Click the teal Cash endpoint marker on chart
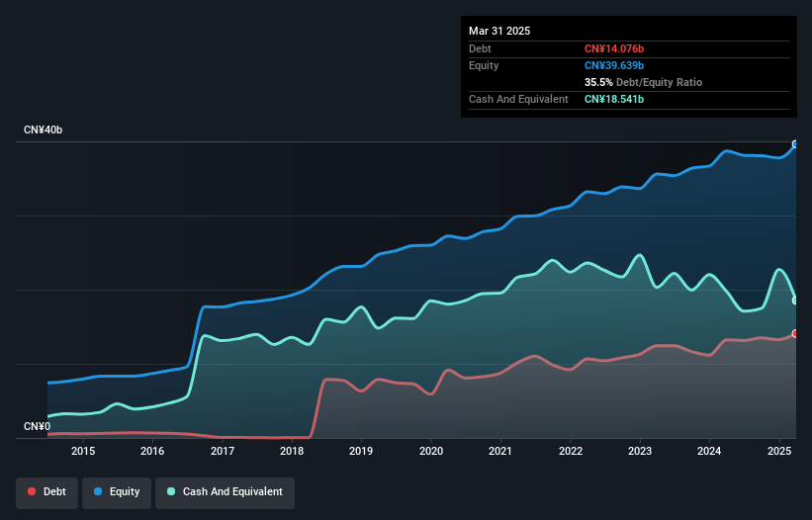 [x=795, y=301]
